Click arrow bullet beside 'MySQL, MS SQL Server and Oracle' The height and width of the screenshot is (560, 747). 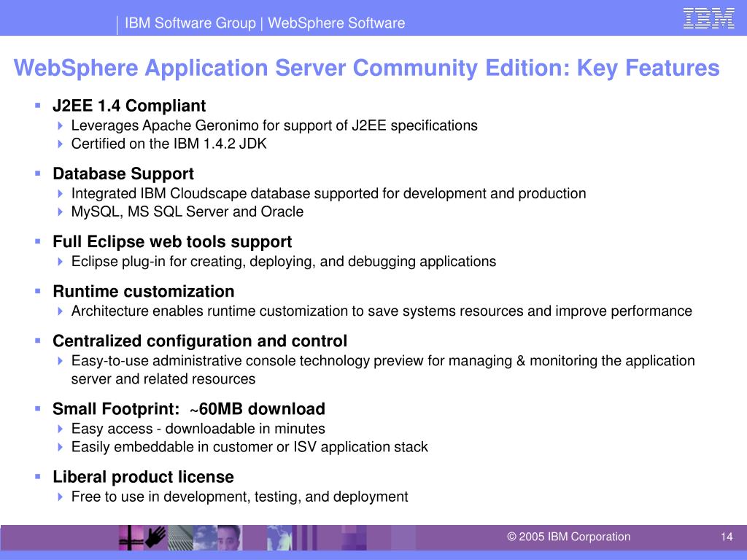(60, 211)
